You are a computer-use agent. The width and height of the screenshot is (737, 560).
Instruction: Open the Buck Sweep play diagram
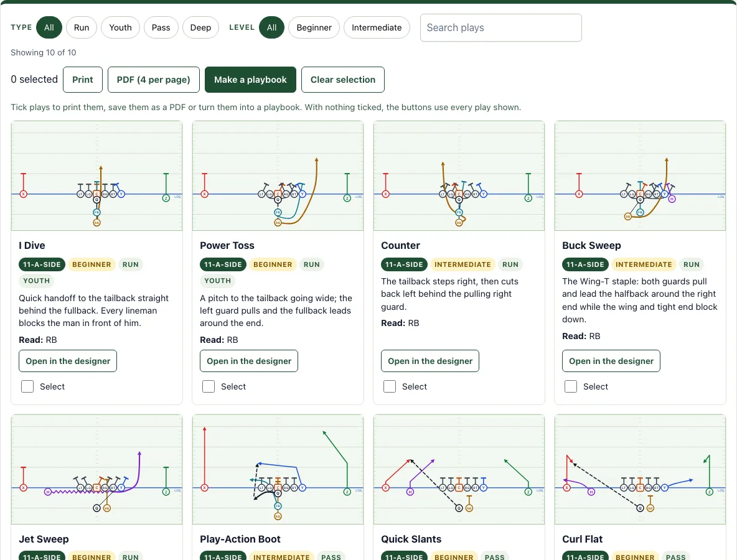coord(640,175)
